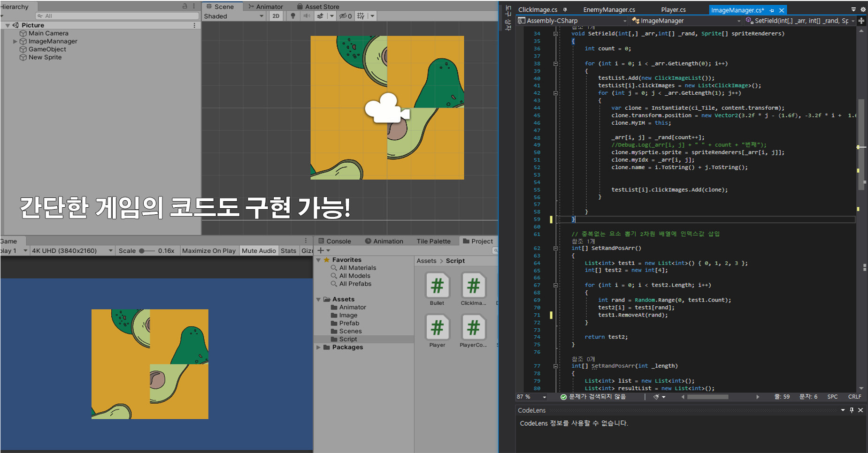868x453 pixels.
Task: Click the scene grid snapping icon
Action: tap(361, 16)
